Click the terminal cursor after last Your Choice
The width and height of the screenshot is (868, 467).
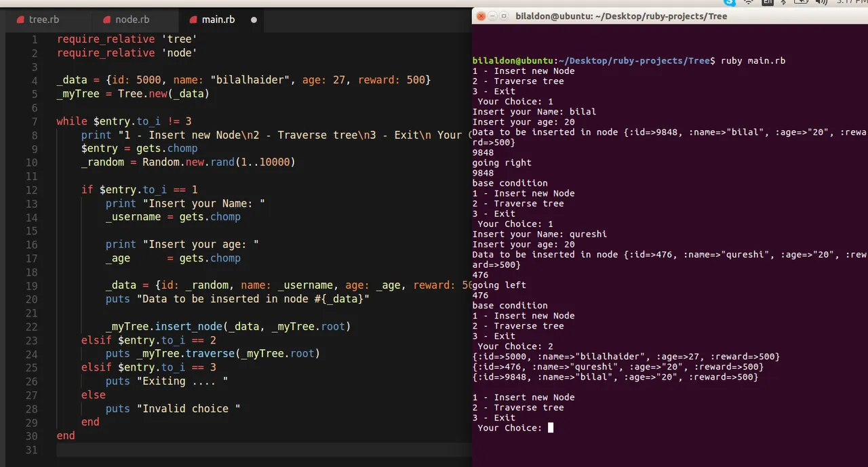pos(551,428)
